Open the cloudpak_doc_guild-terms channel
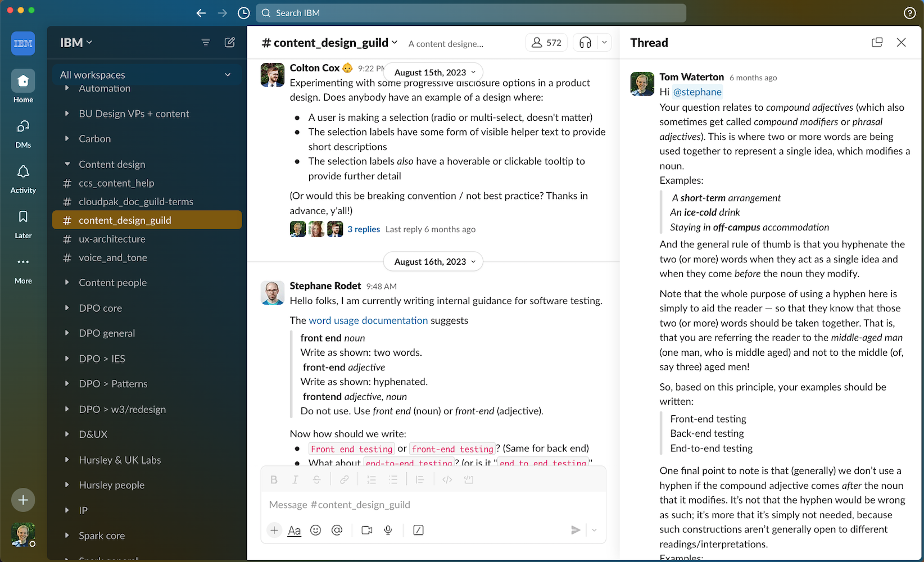This screenshot has height=562, width=924. (x=147, y=202)
